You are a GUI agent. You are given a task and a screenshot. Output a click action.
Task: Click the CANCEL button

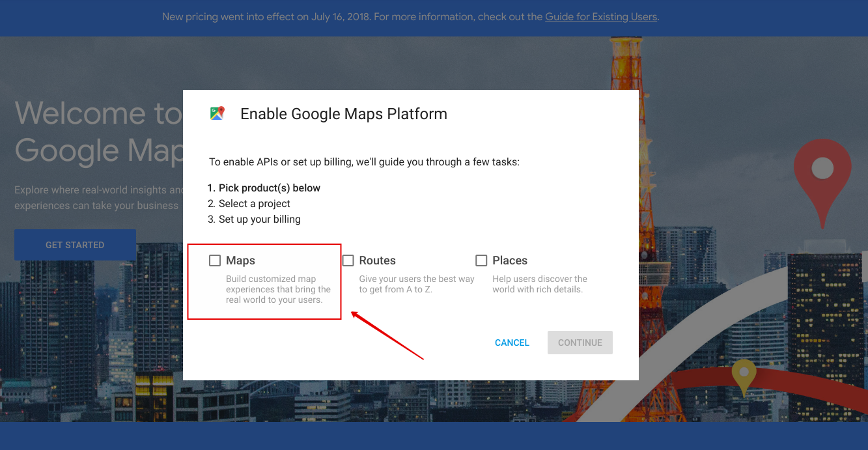[x=512, y=342]
